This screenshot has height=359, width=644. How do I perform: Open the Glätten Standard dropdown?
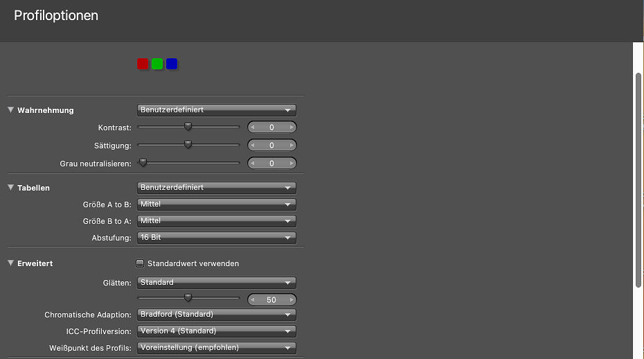point(217,283)
